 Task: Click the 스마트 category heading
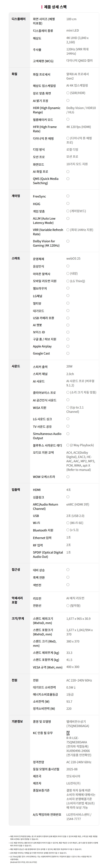point(16,258)
